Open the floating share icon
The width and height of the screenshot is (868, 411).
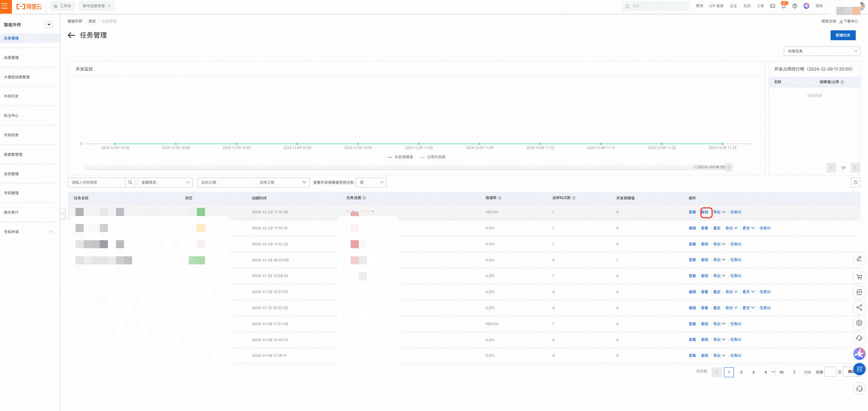pos(859,308)
